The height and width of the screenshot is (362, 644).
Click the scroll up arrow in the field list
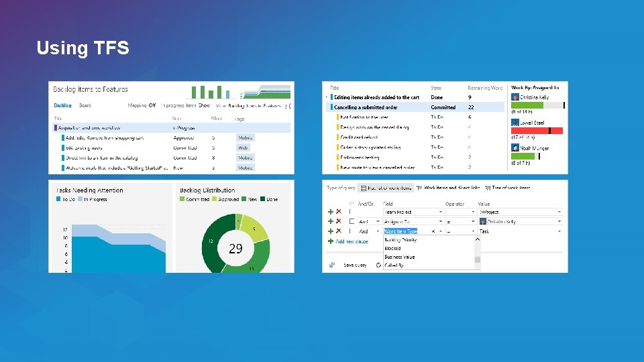tap(477, 239)
